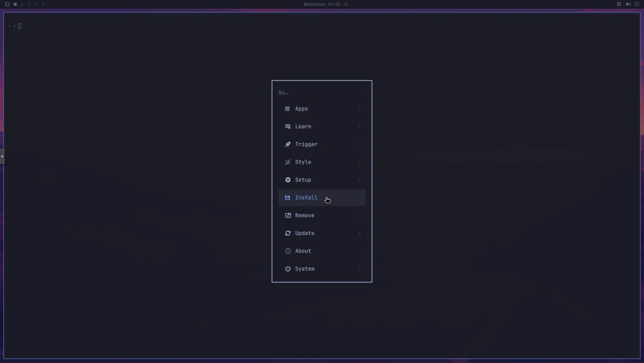This screenshot has width=644, height=363.
Task: Focus the Go… search field
Action: pos(322,93)
